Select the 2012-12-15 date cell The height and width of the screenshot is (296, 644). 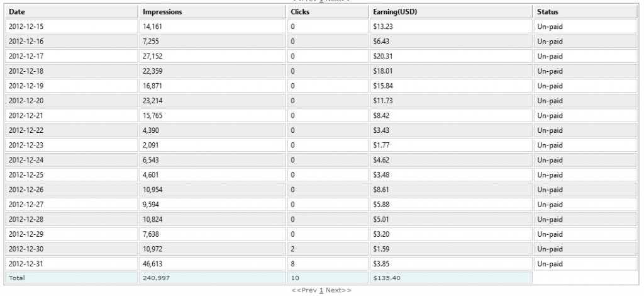[x=72, y=26]
